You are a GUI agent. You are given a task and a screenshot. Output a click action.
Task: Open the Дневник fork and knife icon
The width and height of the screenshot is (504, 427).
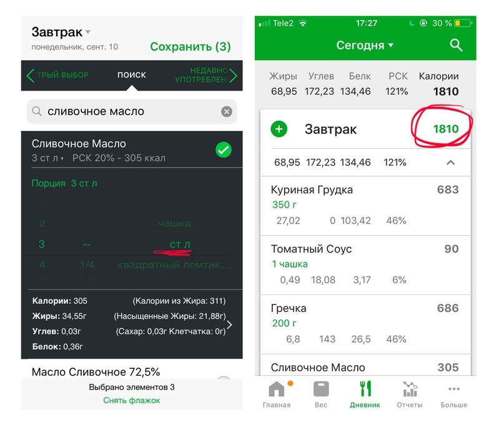click(365, 388)
